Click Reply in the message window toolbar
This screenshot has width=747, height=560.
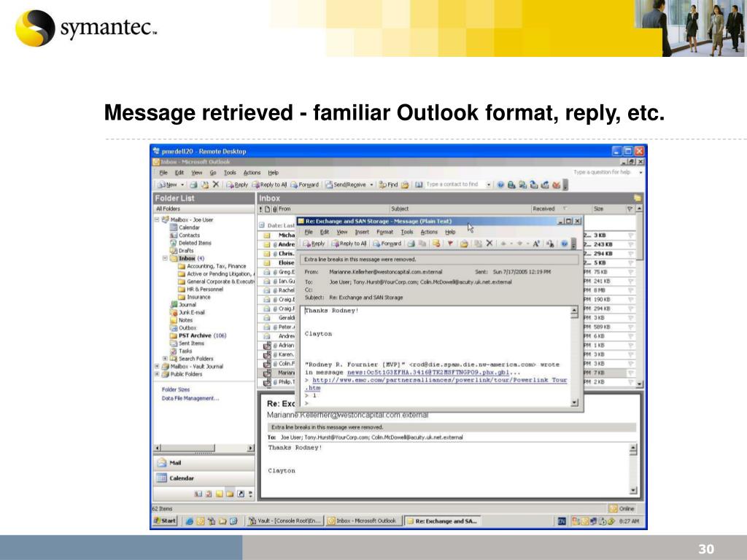tap(314, 244)
